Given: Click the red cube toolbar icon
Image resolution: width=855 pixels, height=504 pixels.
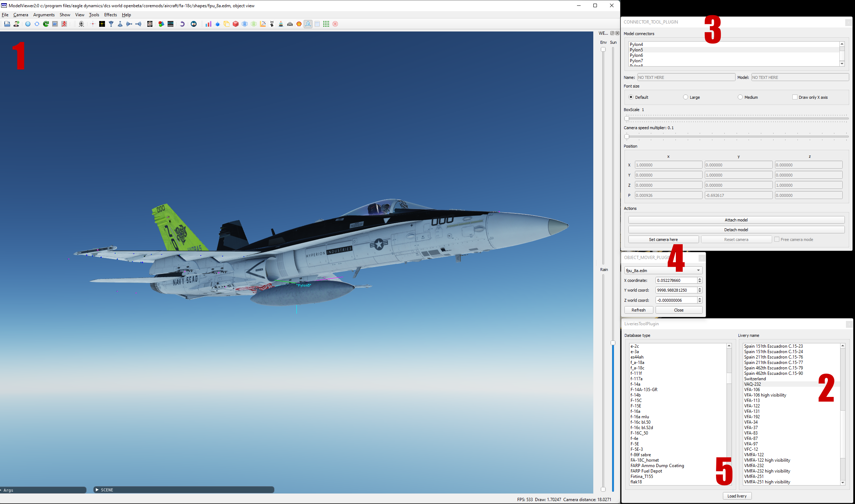Looking at the screenshot, I should tap(236, 24).
